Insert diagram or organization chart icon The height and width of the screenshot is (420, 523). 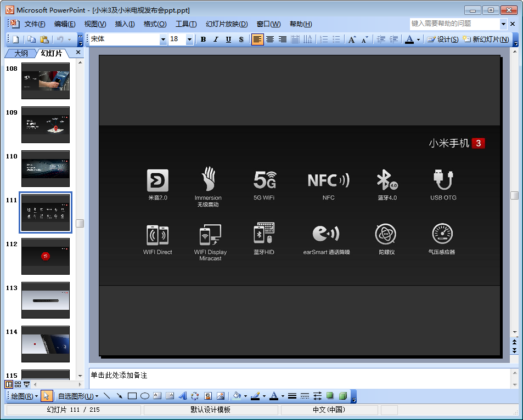195,396
